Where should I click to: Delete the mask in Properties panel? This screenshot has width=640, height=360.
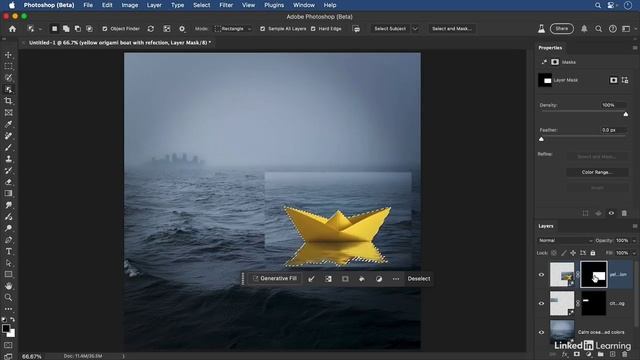(624, 213)
